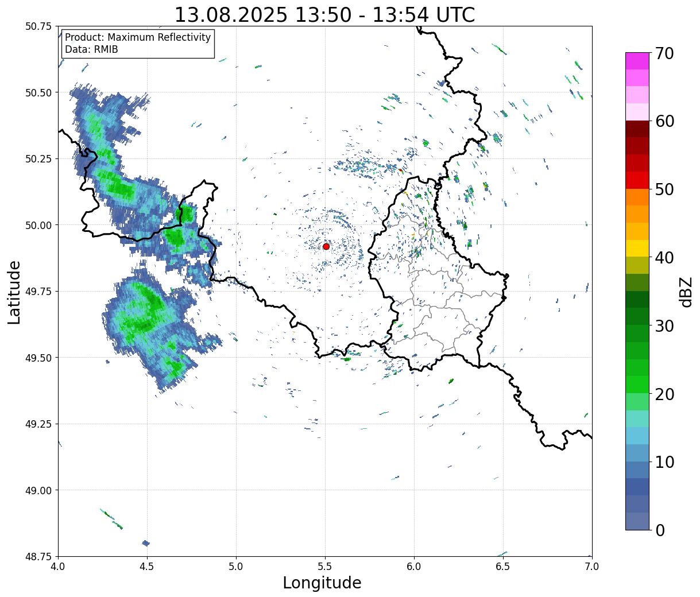Screen dimensions: 700x597
Task: Click longitude tick label 4.0
Action: tap(58, 567)
